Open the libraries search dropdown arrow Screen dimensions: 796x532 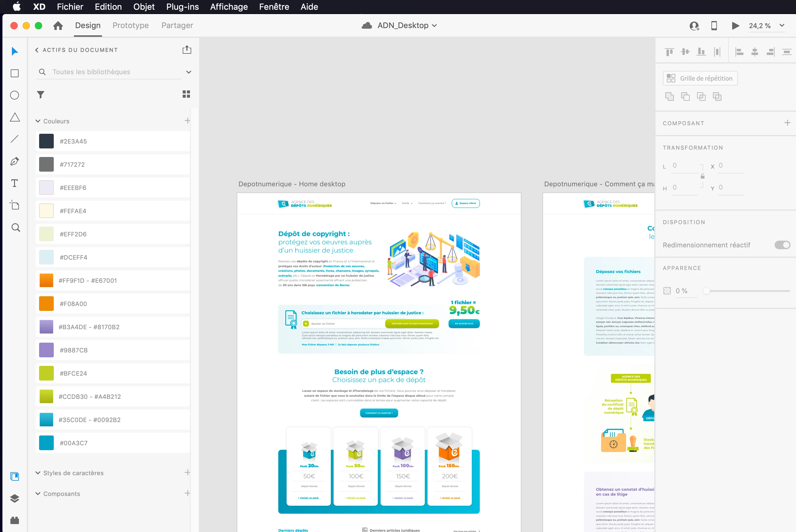tap(189, 72)
